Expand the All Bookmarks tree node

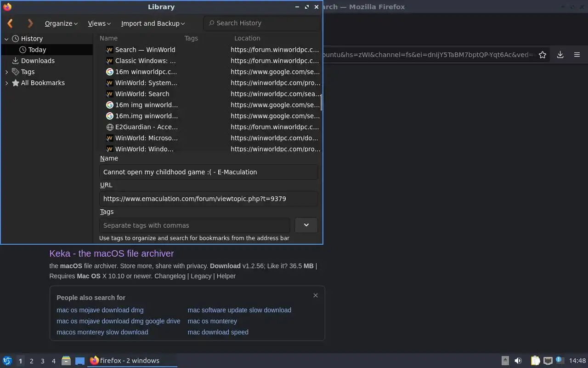click(x=6, y=83)
